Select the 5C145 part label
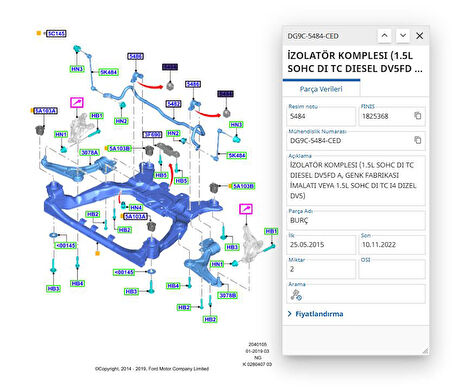This screenshot has height=389, width=452. [56, 33]
